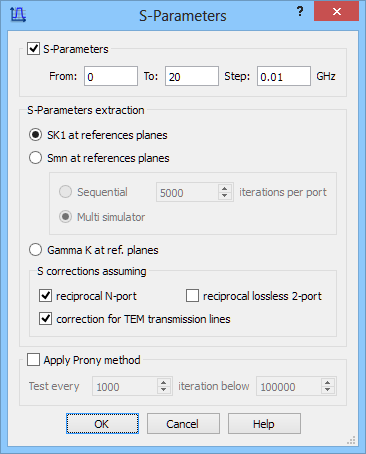
Task: Click the Step frequency field
Action: [284, 76]
